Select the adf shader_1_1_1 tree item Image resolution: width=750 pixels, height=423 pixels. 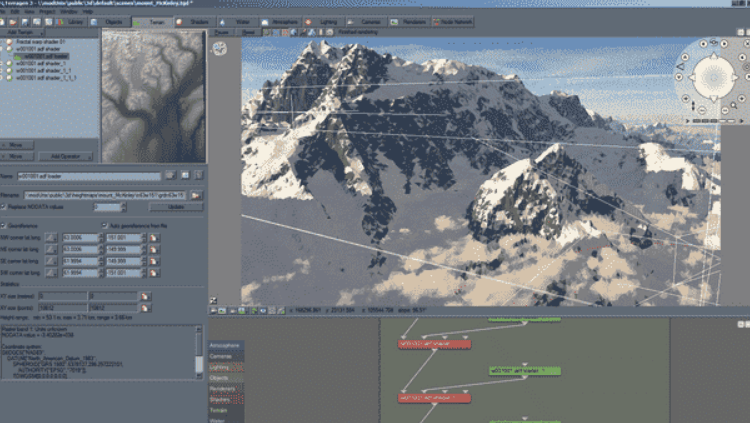[x=46, y=78]
